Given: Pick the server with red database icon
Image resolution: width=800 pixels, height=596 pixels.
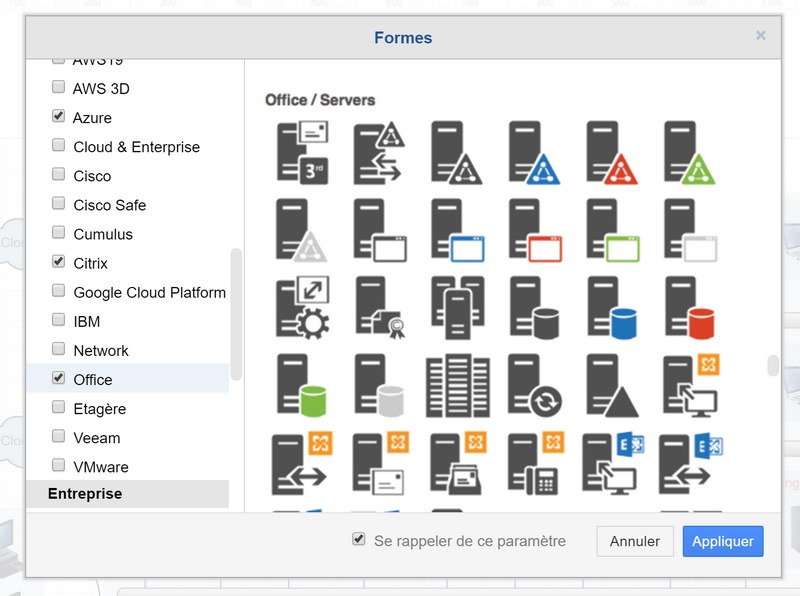Looking at the screenshot, I should point(689,308).
